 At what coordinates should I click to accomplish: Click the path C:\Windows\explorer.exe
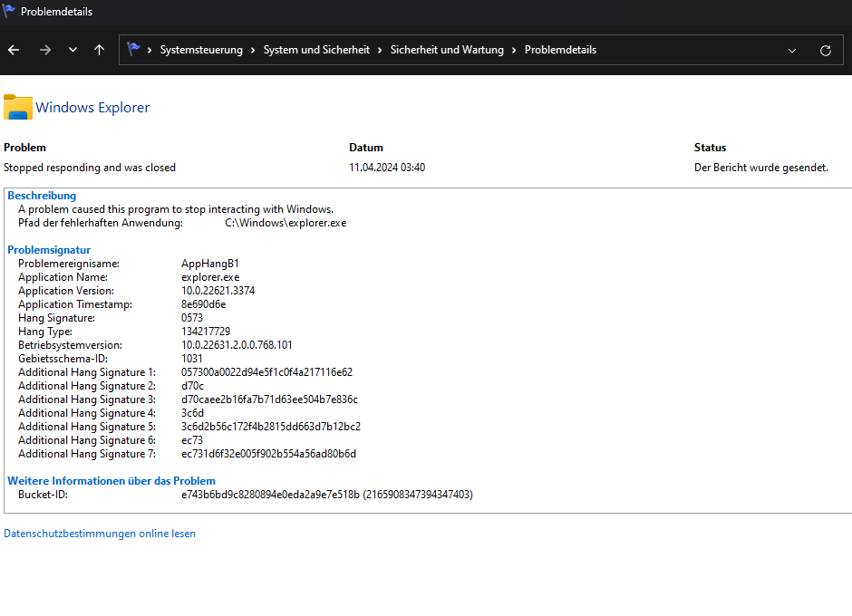(286, 223)
